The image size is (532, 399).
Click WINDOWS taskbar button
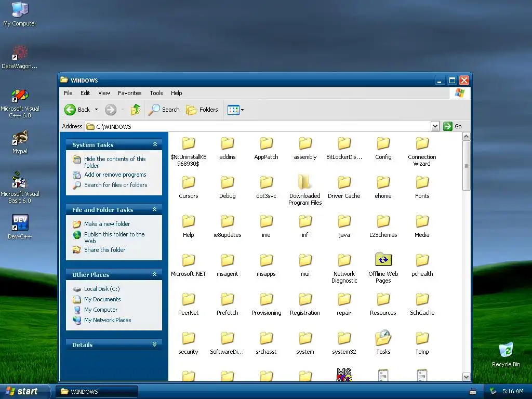(x=96, y=392)
